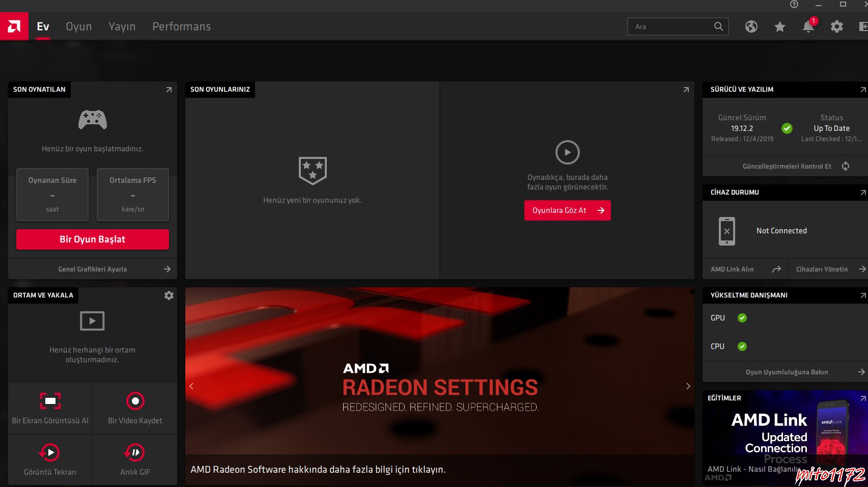Click the GPU green check
The height and width of the screenshot is (487, 868).
(742, 318)
